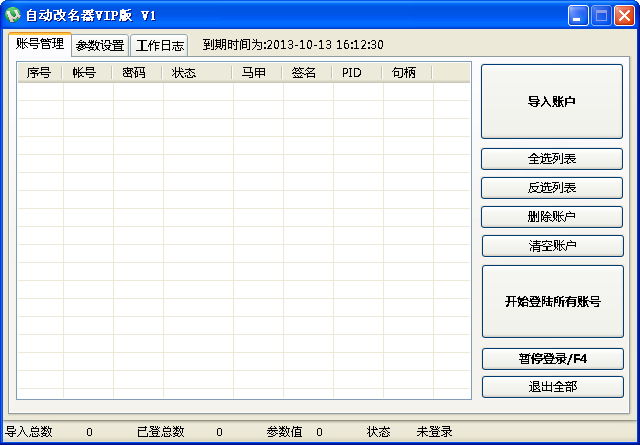This screenshot has height=445, width=640.
Task: Click the 签名 column header
Action: (x=307, y=73)
